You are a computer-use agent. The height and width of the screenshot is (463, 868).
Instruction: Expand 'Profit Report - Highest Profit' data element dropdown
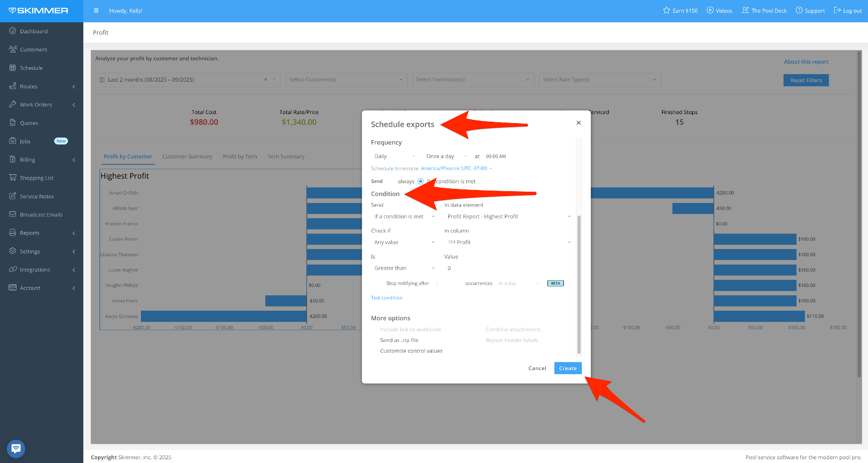508,217
